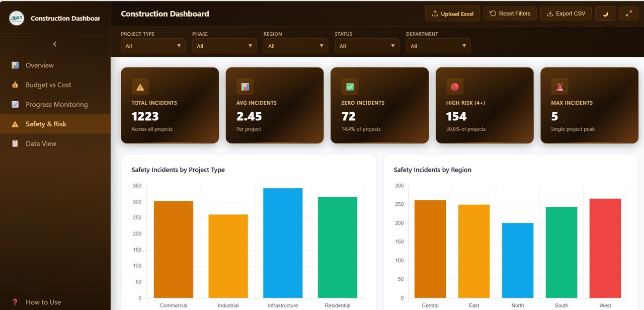Switch to Progress Monitoring section

pyautogui.click(x=56, y=105)
